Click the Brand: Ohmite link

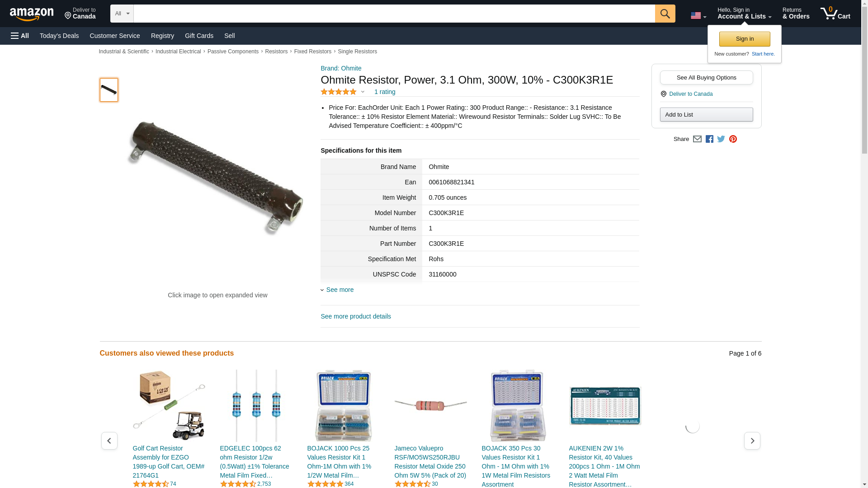tap(341, 68)
